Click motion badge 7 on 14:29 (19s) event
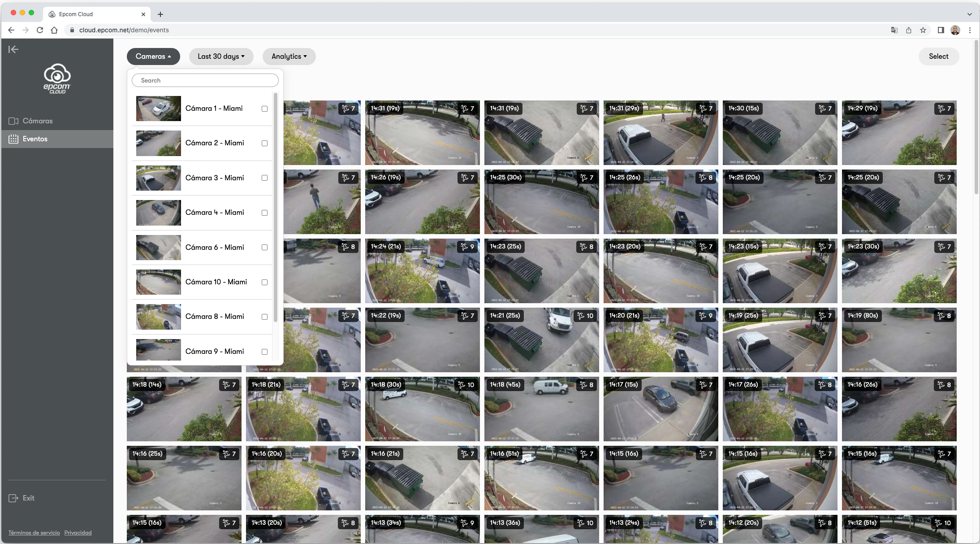Image resolution: width=980 pixels, height=544 pixels. [x=945, y=109]
